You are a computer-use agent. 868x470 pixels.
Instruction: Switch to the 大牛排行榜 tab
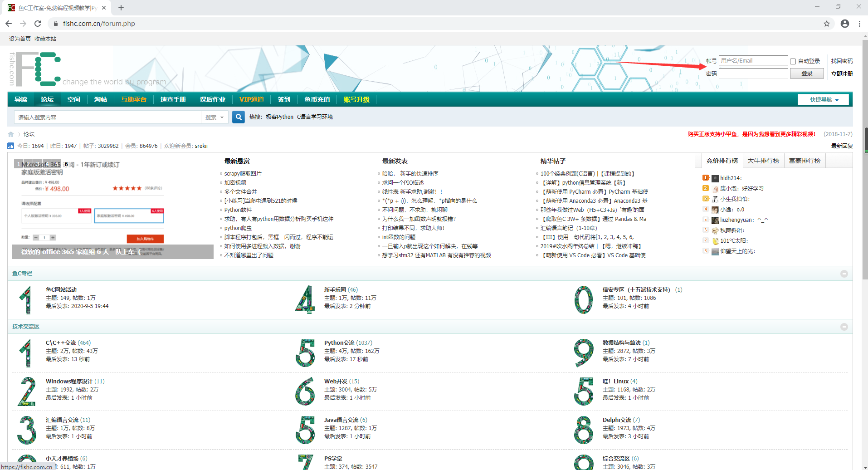pos(763,161)
